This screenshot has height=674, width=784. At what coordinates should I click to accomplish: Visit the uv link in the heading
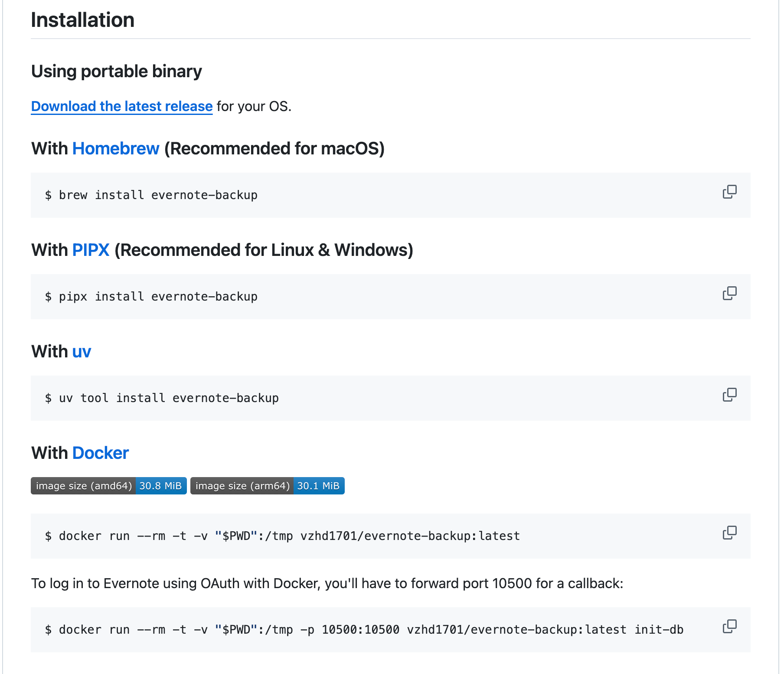(x=82, y=352)
